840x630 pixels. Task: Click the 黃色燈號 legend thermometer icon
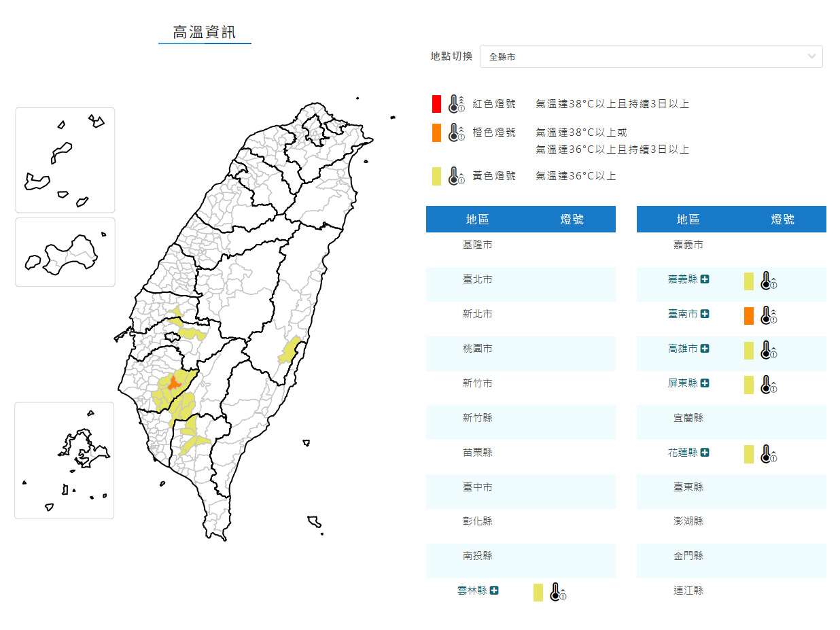(457, 176)
